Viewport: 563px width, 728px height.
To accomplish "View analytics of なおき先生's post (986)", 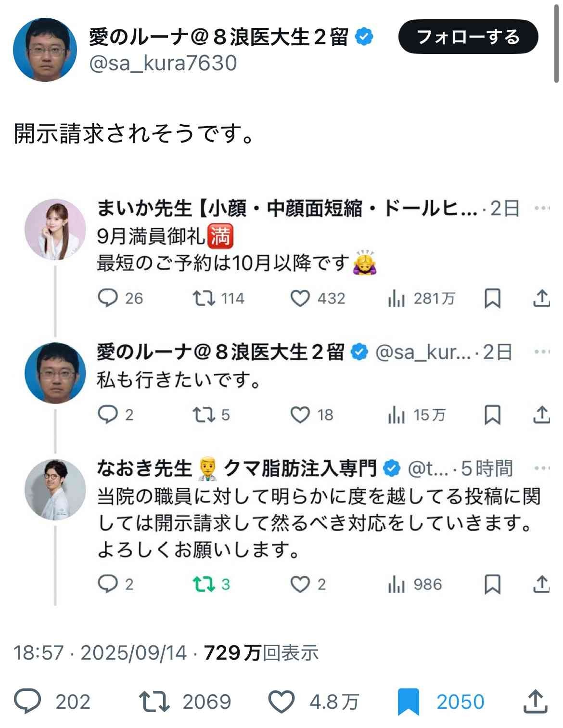I will 396,584.
